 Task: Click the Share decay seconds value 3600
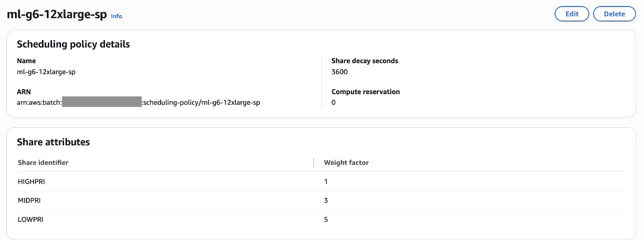339,72
